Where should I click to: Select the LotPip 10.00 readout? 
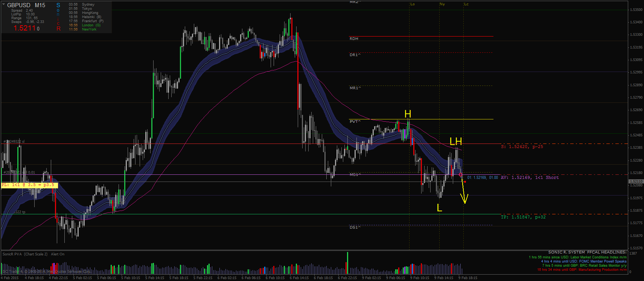coord(23,14)
